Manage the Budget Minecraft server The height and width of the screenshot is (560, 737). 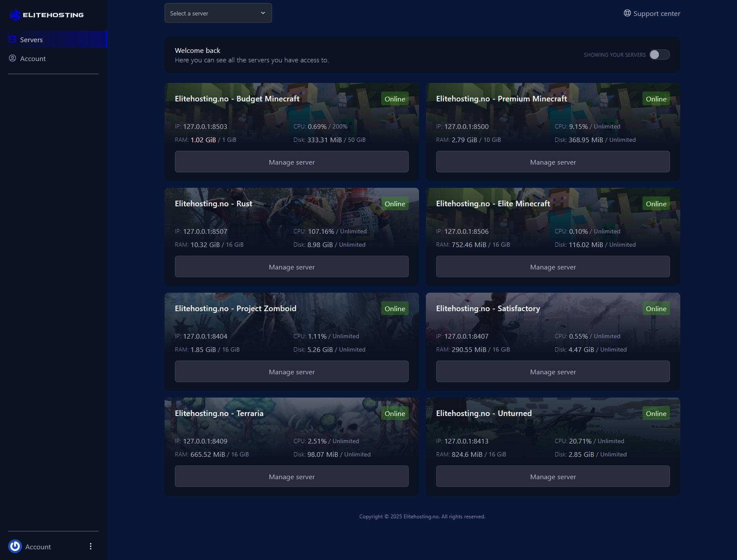click(x=291, y=162)
